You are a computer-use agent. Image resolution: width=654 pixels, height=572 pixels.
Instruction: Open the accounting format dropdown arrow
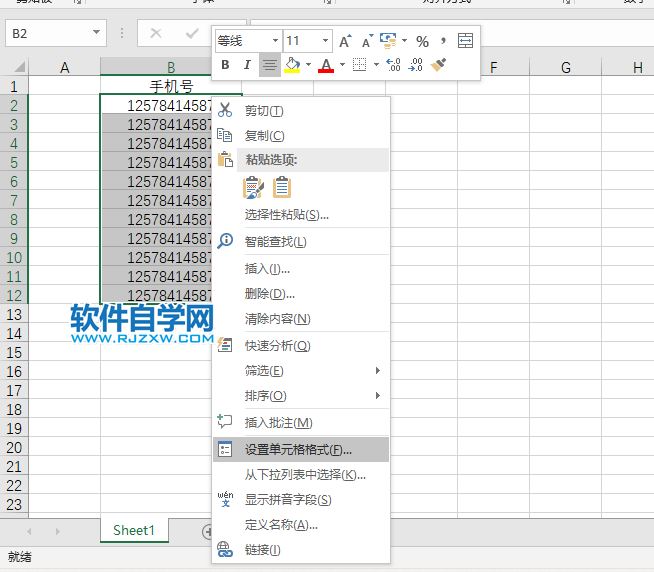pyautogui.click(x=405, y=41)
